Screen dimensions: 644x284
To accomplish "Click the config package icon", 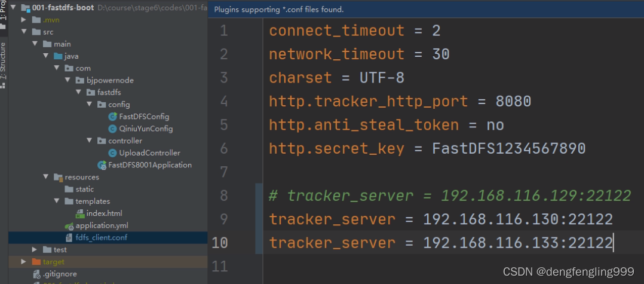I will (x=102, y=105).
